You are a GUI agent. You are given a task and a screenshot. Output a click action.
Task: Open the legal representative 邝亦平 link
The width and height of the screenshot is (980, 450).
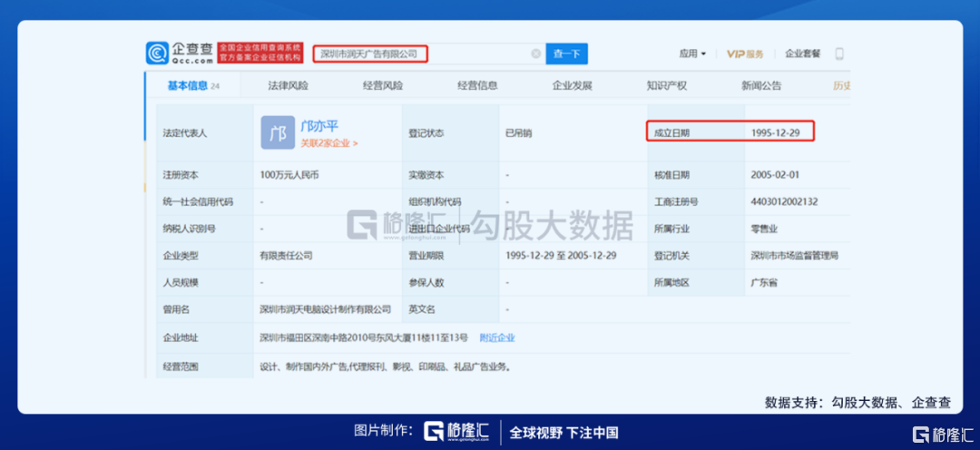point(319,126)
